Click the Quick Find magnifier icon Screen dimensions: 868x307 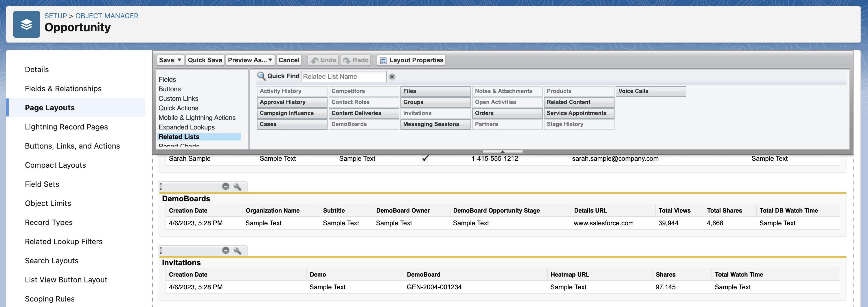(262, 76)
